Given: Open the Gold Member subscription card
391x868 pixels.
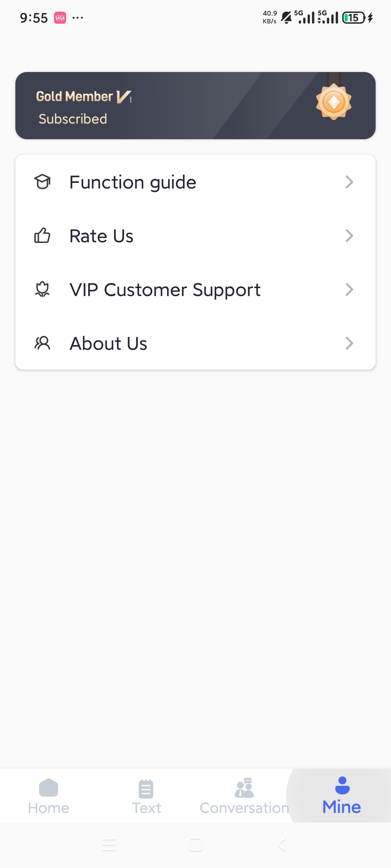Looking at the screenshot, I should tap(195, 106).
